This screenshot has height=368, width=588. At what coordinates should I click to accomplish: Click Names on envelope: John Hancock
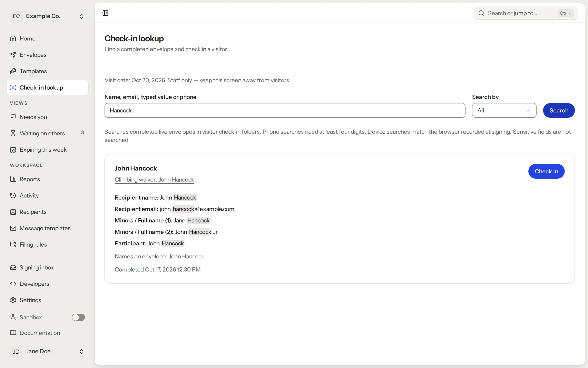coord(159,257)
